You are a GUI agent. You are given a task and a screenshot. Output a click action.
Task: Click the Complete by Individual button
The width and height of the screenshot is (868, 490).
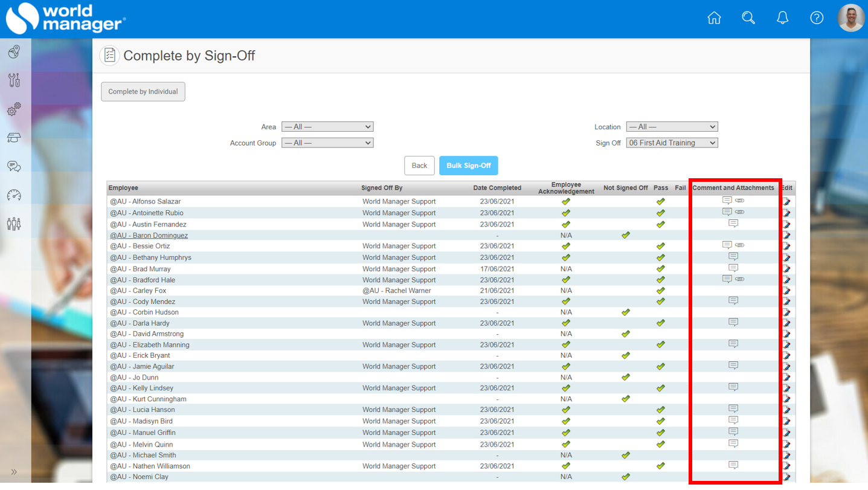[x=143, y=92]
